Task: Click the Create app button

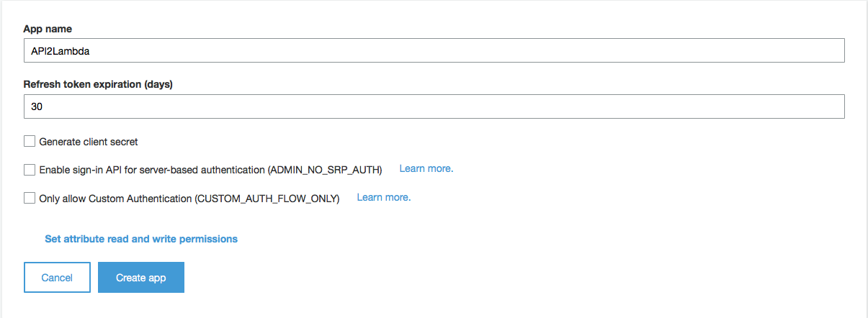Action: coord(141,278)
